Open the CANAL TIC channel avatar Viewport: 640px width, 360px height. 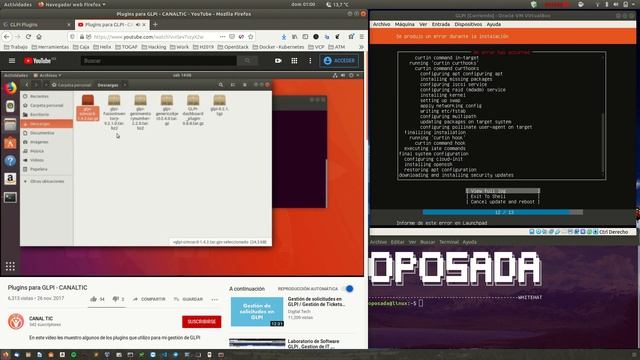[x=16, y=322]
